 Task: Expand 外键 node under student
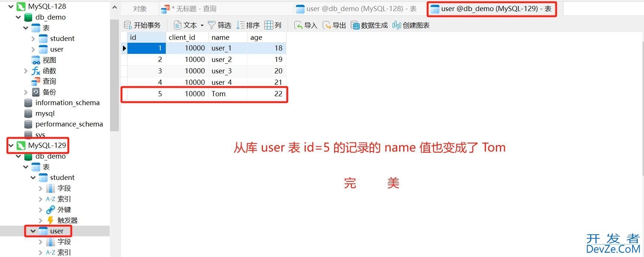40,209
